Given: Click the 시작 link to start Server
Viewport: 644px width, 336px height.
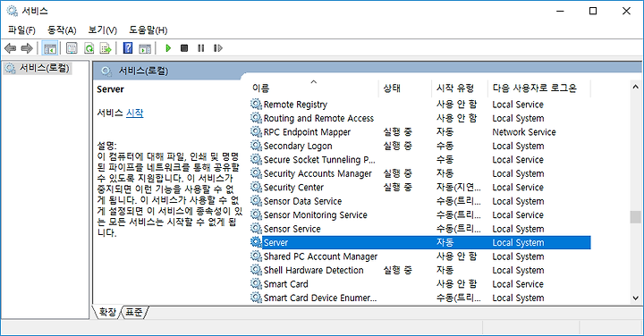Looking at the screenshot, I should point(135,113).
